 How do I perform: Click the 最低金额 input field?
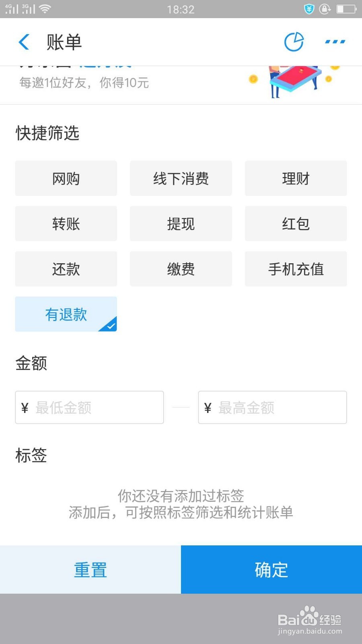point(89,407)
